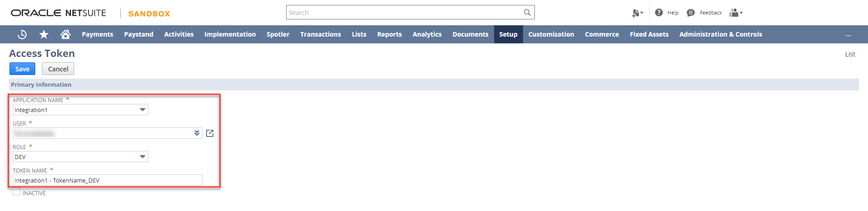Viewport: 868px width, 211px height.
Task: Open the Shortcuts star icon
Action: pos(44,34)
